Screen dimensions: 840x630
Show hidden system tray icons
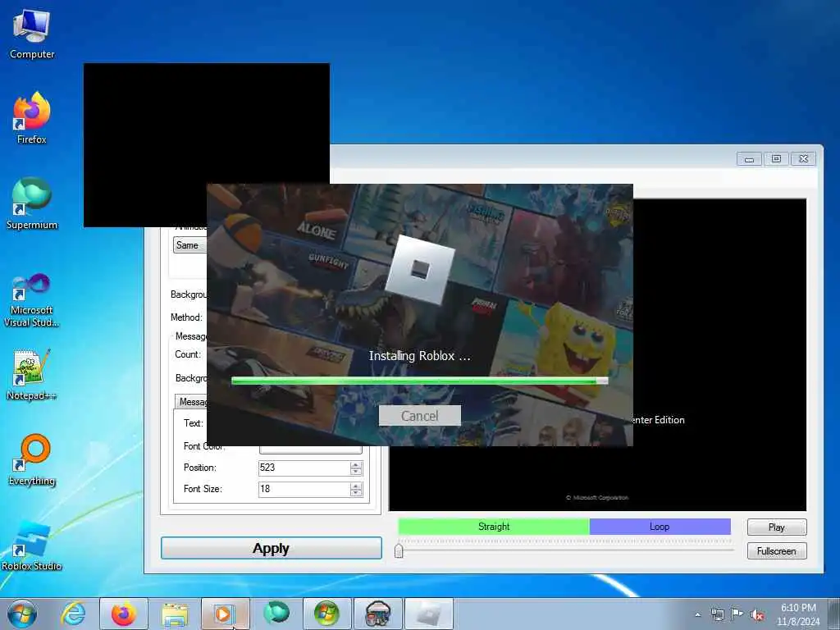click(697, 615)
